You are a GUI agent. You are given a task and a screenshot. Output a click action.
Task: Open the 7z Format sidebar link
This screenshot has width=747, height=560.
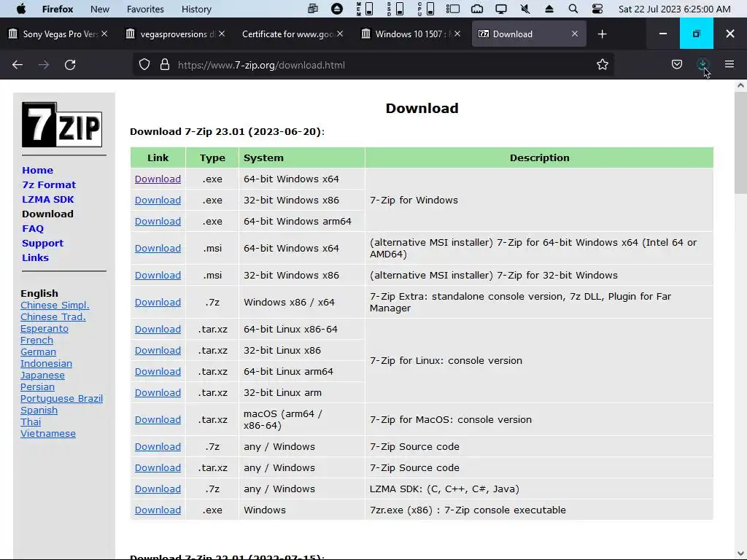(49, 184)
